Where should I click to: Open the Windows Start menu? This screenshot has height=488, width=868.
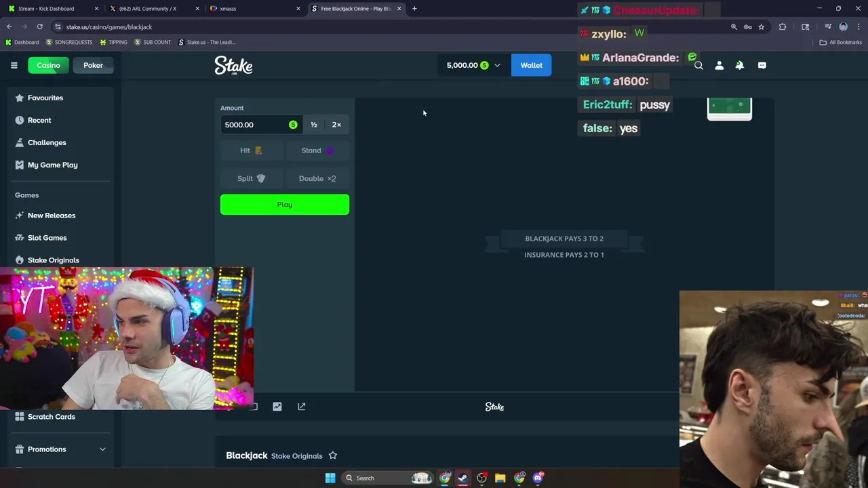point(330,478)
